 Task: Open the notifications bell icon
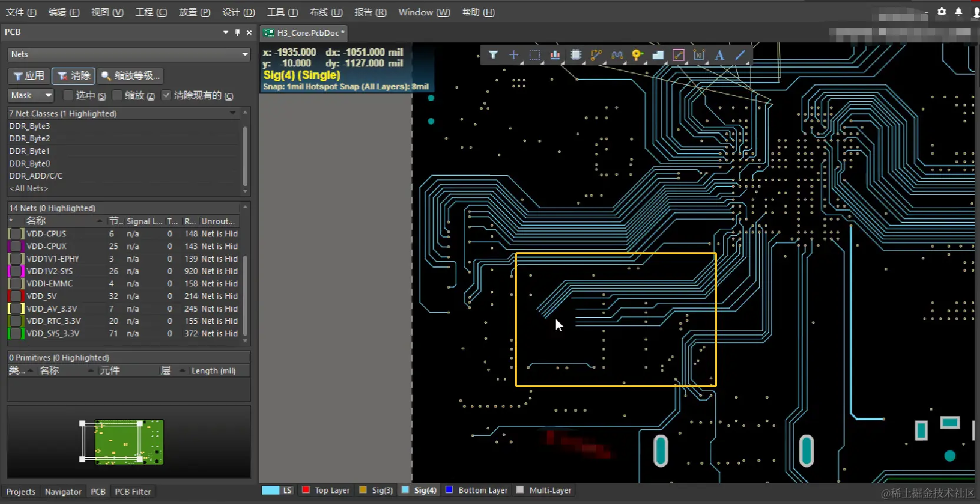(x=958, y=12)
